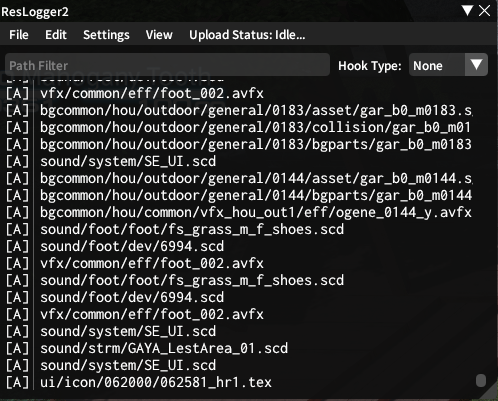This screenshot has height=401, width=498.
Task: Open the Edit menu
Action: [x=56, y=35]
